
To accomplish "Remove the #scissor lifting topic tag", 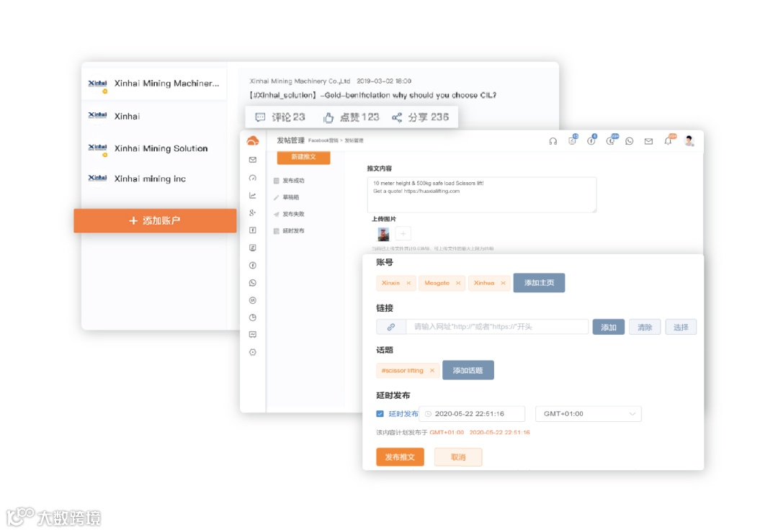I will pos(432,370).
